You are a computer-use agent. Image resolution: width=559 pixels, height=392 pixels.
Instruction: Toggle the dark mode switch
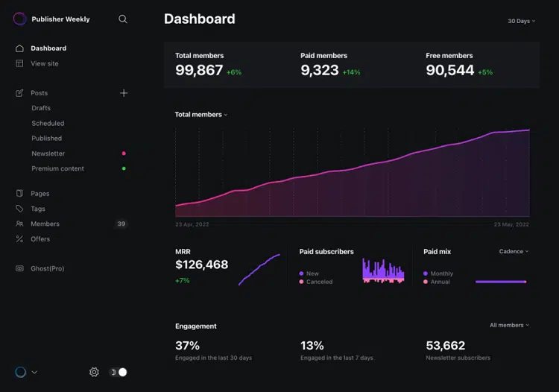pos(118,372)
